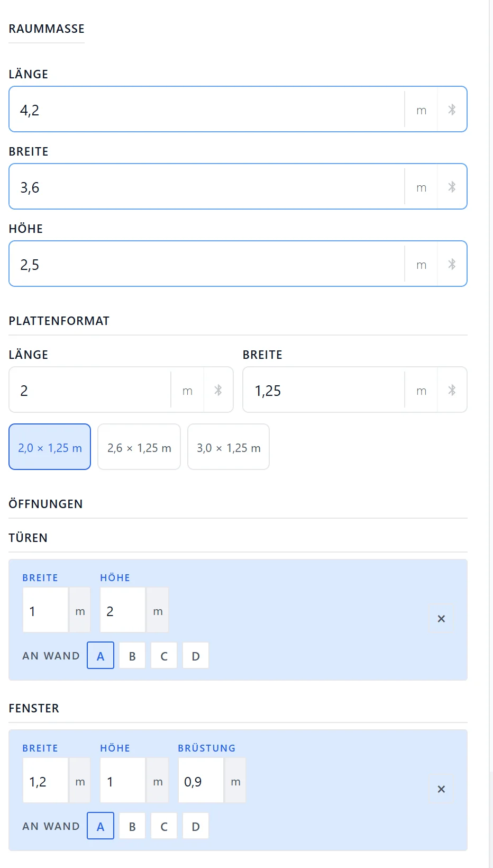493x868 pixels.
Task: Remove the door entry with X
Action: tap(441, 619)
